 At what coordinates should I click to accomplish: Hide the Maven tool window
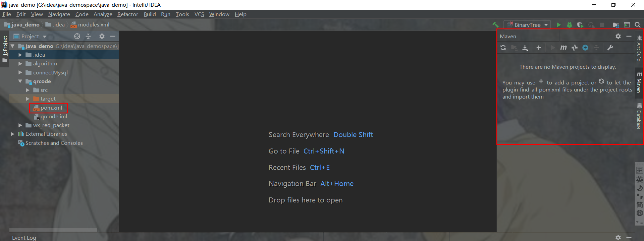[x=629, y=36]
